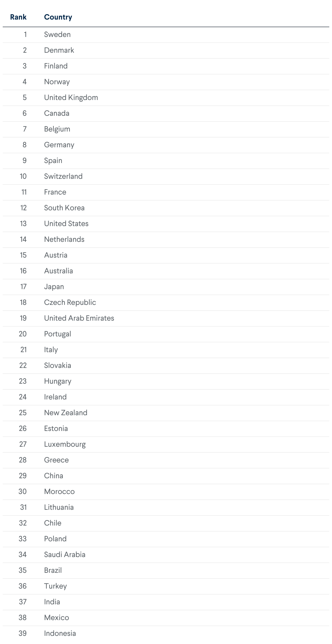332x644 pixels.
Task: Select the Morocco row
Action: coord(59,492)
